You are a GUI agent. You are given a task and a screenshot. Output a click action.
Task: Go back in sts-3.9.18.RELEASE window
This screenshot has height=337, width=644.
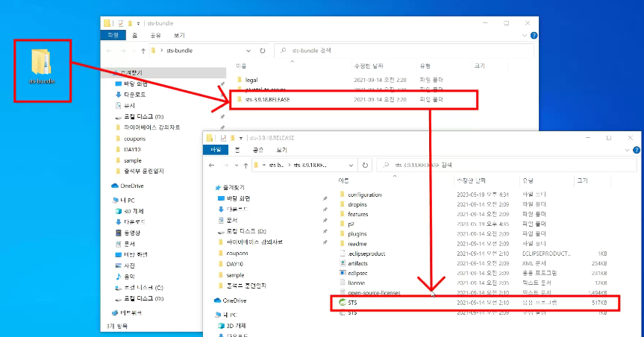(x=211, y=166)
